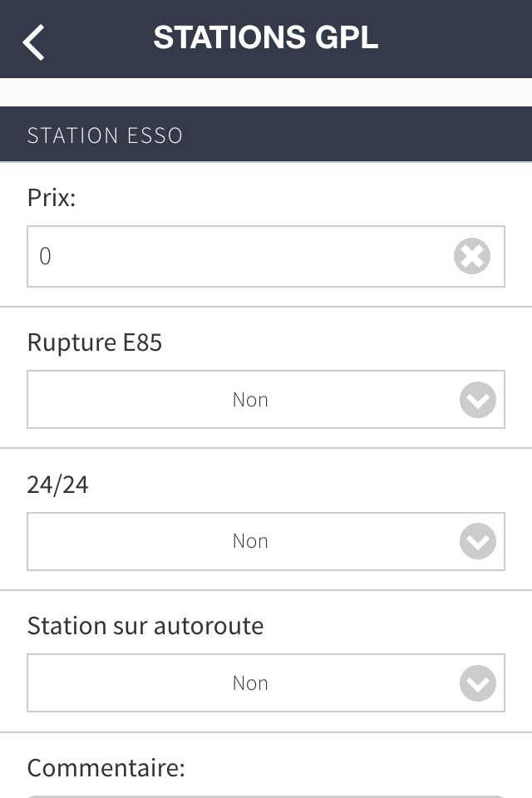532x798 pixels.
Task: Open the Station sur autoroute dropdown
Action: [x=266, y=683]
